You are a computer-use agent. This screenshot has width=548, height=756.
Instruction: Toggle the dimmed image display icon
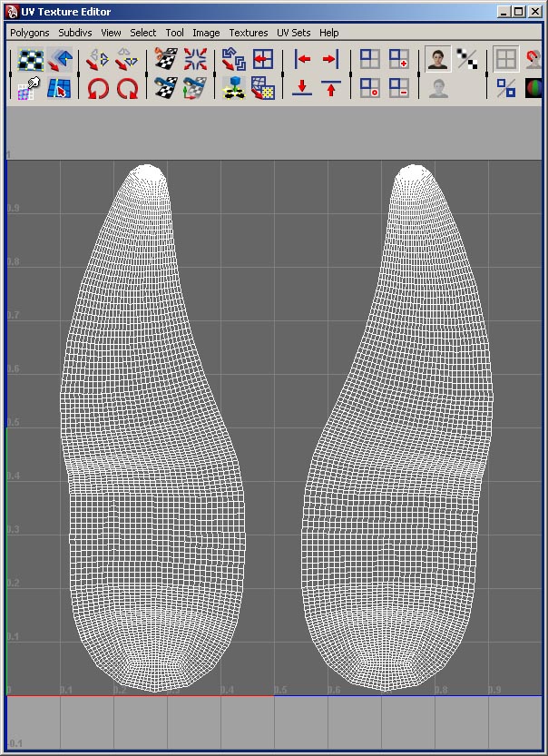click(440, 89)
